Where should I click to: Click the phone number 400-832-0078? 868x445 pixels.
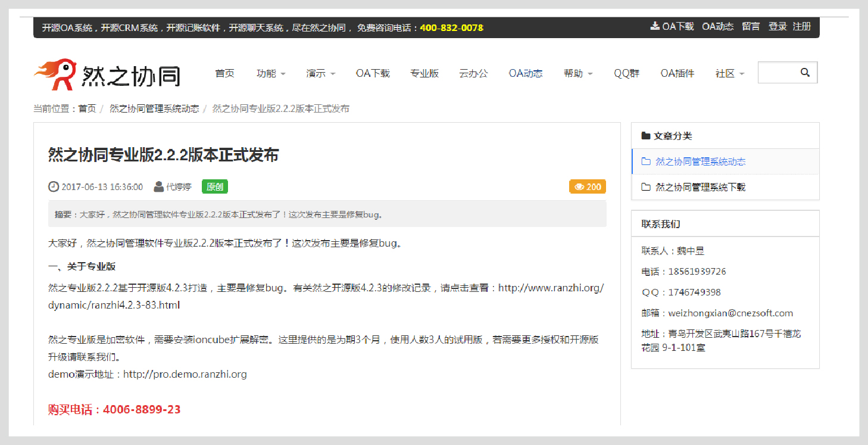click(x=452, y=27)
